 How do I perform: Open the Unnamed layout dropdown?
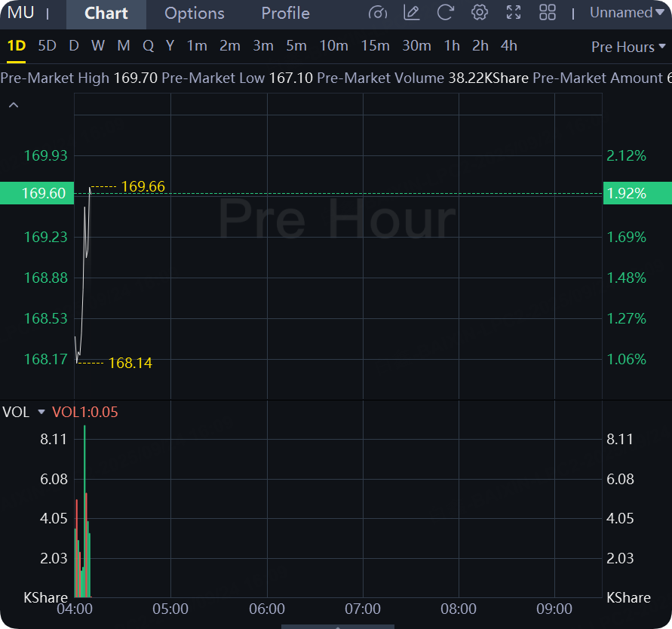tap(627, 13)
